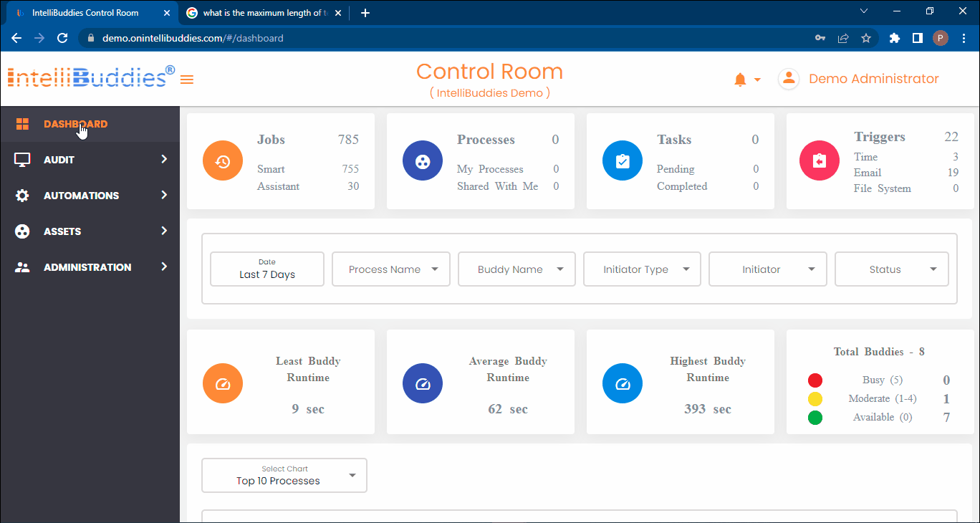Click the browser address bar URL
The height and width of the screenshot is (523, 980).
tap(193, 38)
